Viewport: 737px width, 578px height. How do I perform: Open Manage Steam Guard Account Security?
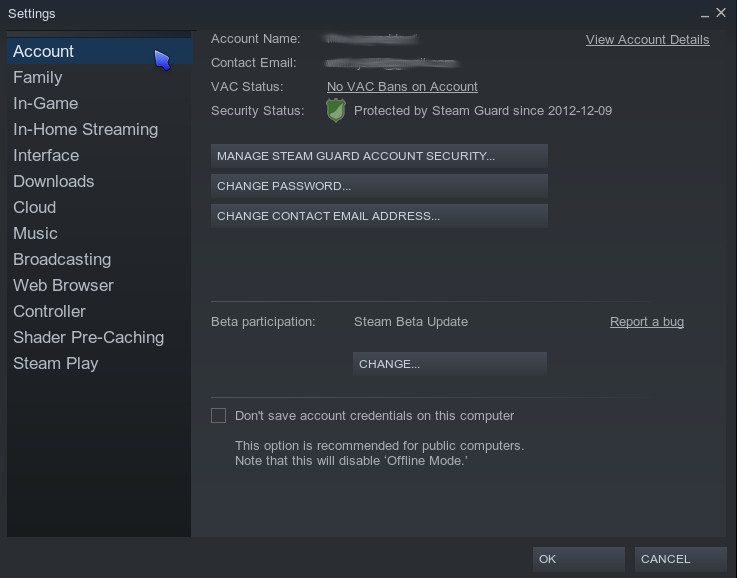(x=379, y=156)
